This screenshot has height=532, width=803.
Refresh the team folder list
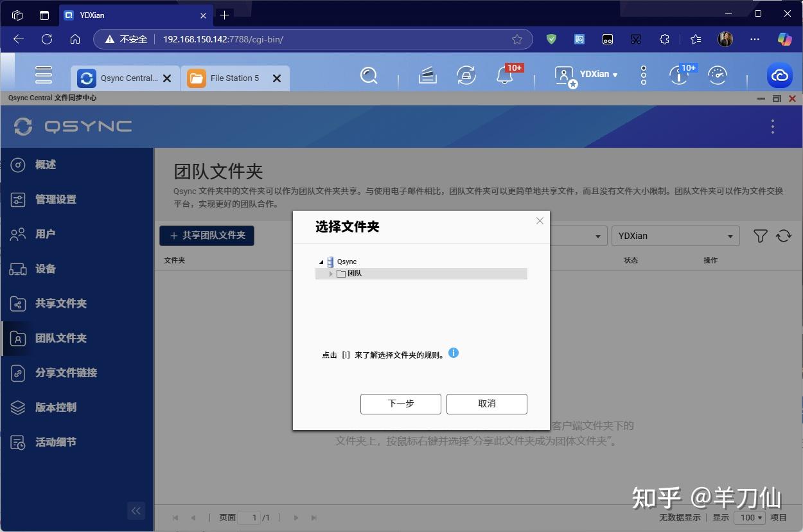click(x=784, y=236)
